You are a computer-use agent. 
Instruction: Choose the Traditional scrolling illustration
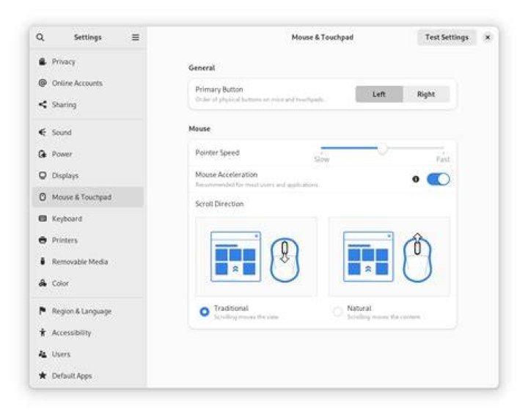[x=256, y=257]
